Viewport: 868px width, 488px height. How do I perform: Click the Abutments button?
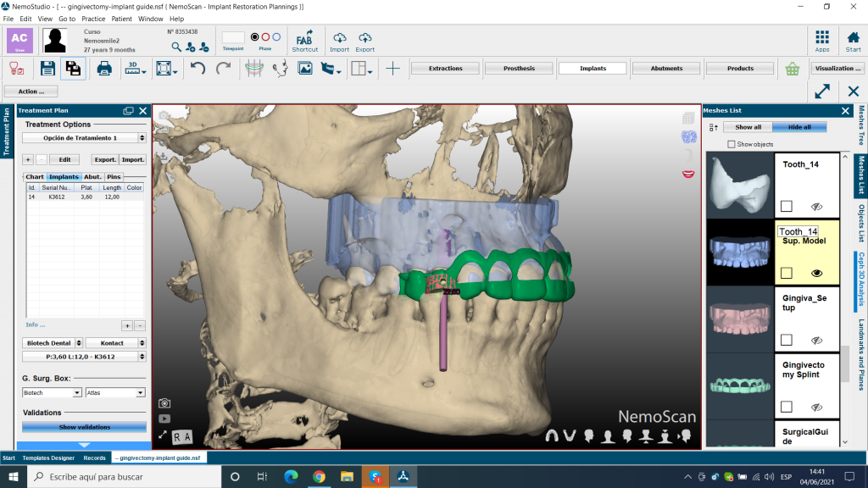pyautogui.click(x=666, y=69)
